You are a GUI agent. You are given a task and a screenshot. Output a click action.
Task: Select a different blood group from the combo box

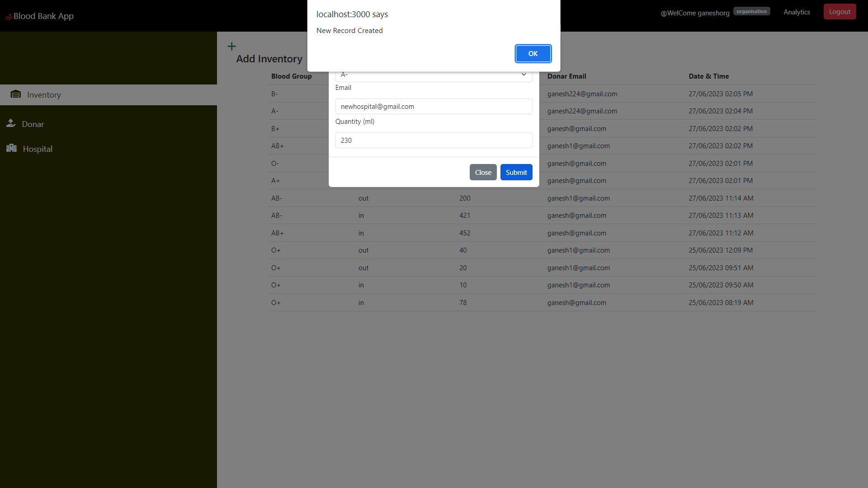(x=433, y=75)
